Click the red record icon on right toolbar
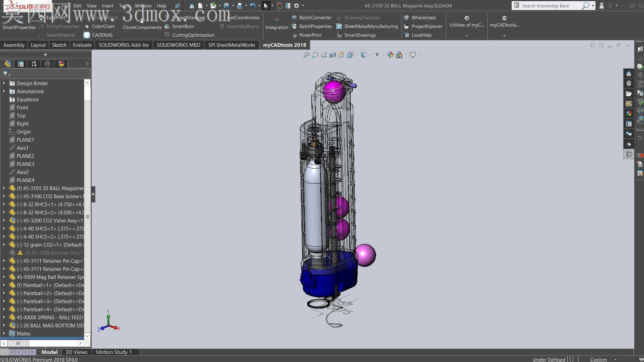 [640, 155]
